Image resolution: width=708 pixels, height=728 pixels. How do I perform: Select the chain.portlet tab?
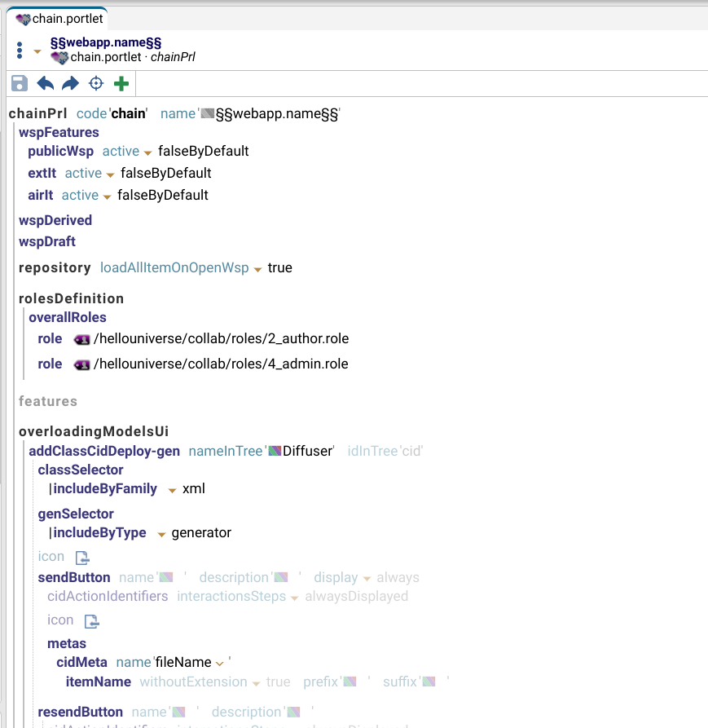(57, 19)
